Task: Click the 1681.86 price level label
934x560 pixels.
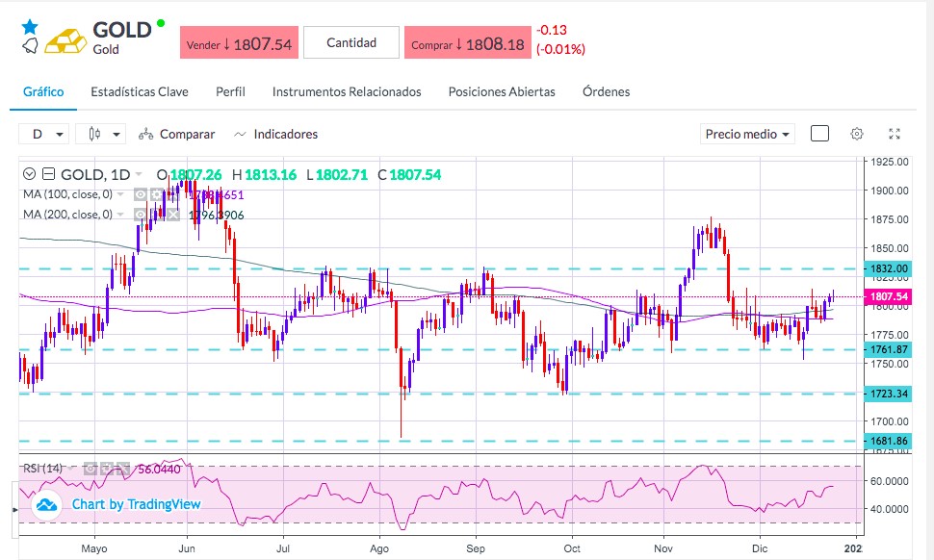Action: point(888,441)
